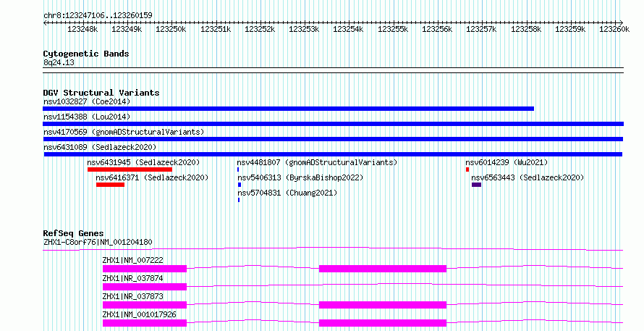Select the ZHX1|NM_007222 second magenta exon block
This screenshot has width=644, height=331.
[x=383, y=269]
